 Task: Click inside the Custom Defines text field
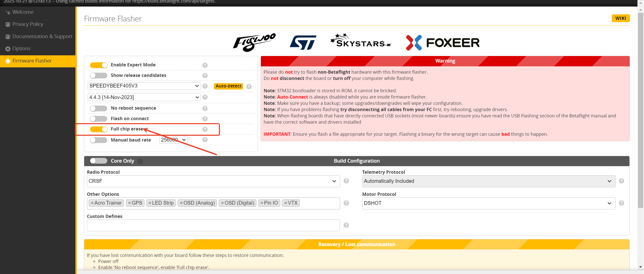pos(213,225)
